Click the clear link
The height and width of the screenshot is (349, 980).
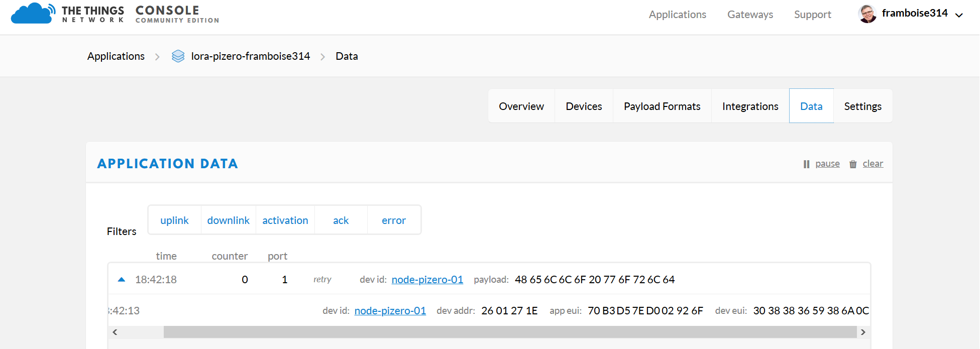(873, 164)
